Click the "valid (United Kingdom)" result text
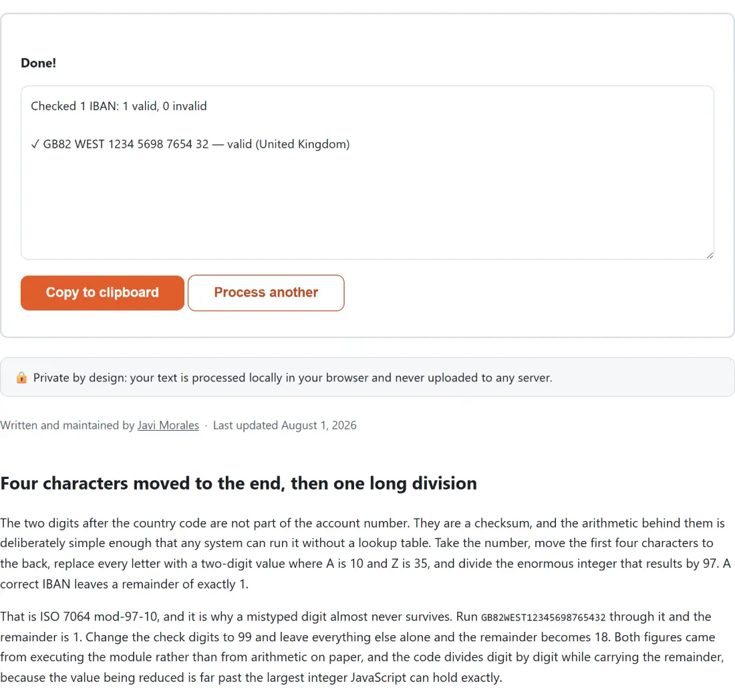Image resolution: width=735 pixels, height=700 pixels. point(288,144)
